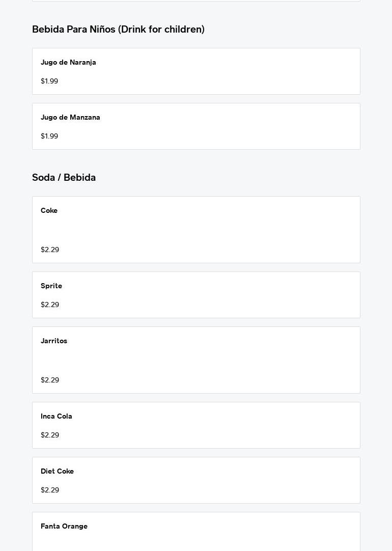Open the Sprite item card
The width and height of the screenshot is (392, 551).
tap(196, 295)
